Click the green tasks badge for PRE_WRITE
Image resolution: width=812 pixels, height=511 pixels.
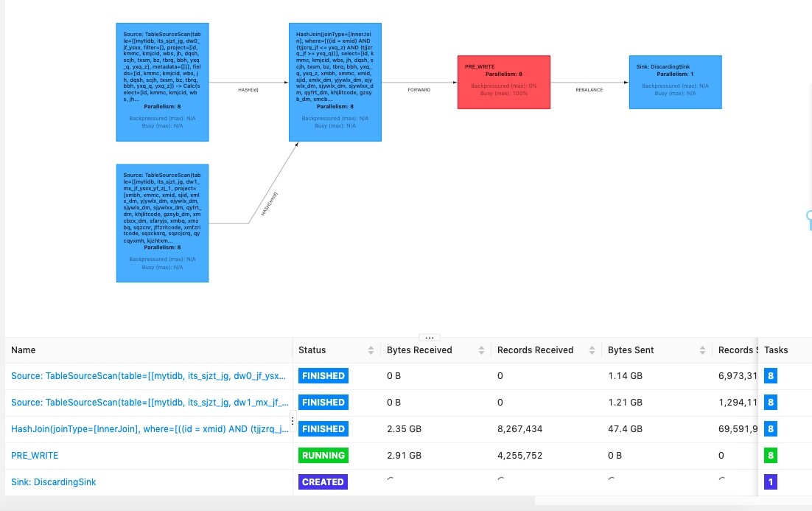coord(771,456)
